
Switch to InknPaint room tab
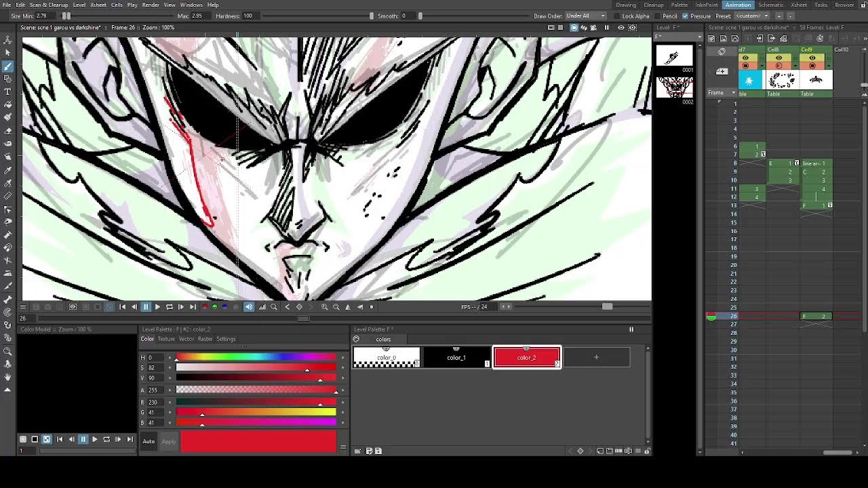coord(707,5)
